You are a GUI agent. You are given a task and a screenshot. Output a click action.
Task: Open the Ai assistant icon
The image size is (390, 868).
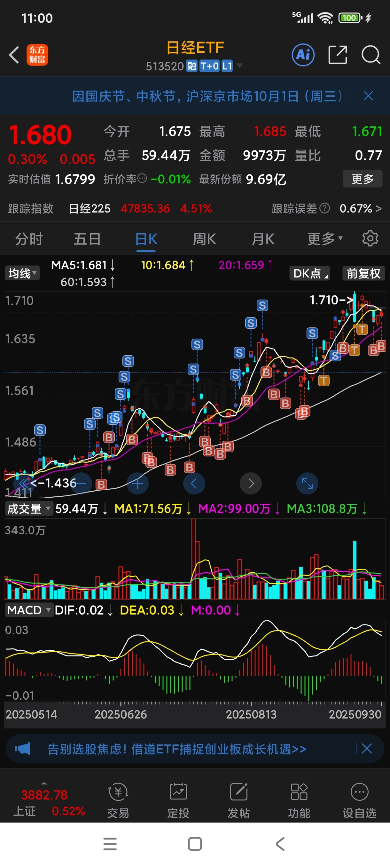[303, 55]
